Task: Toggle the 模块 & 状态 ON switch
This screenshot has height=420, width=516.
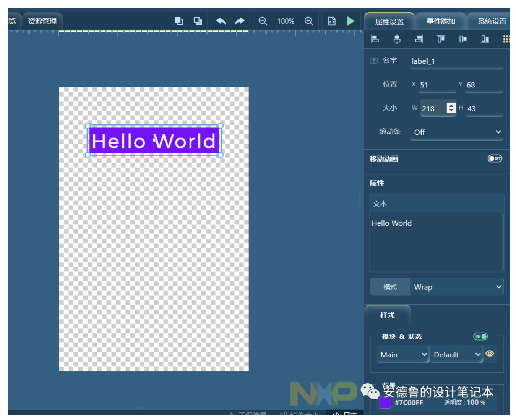Action: [x=480, y=336]
